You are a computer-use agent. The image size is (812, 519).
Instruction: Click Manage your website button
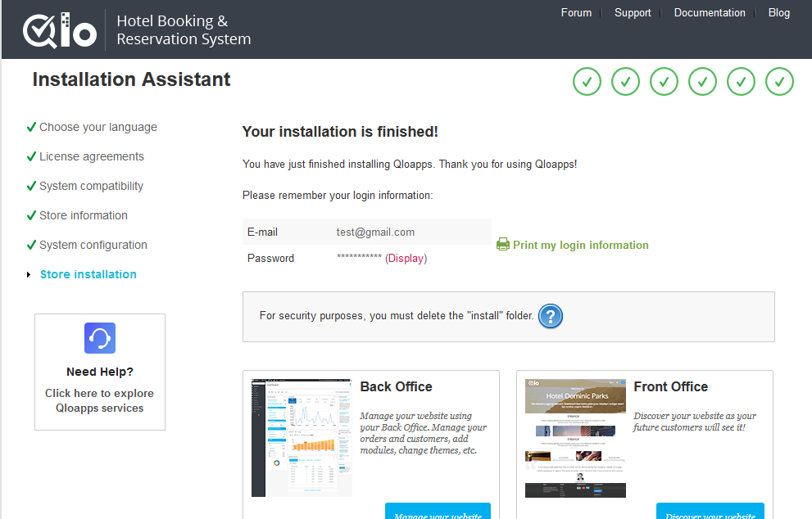tap(438, 512)
